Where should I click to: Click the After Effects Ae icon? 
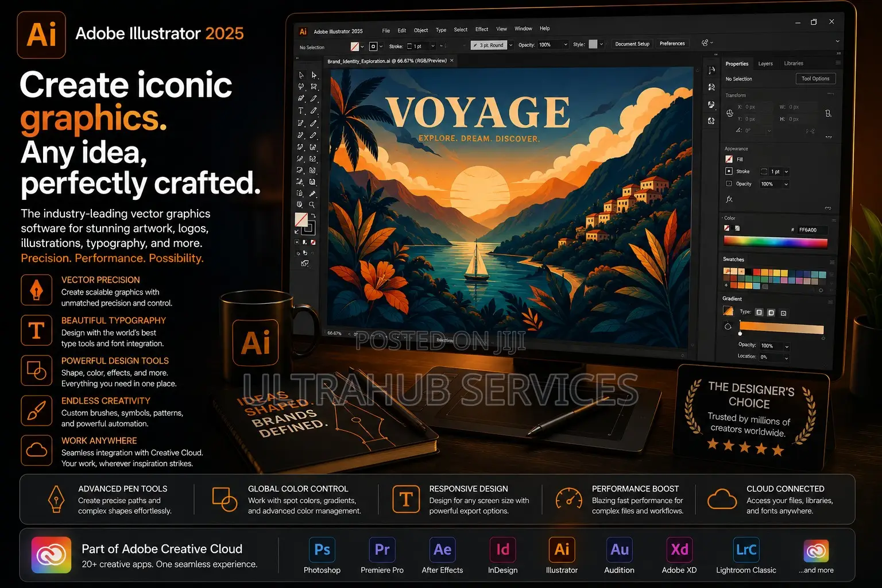[442, 550]
